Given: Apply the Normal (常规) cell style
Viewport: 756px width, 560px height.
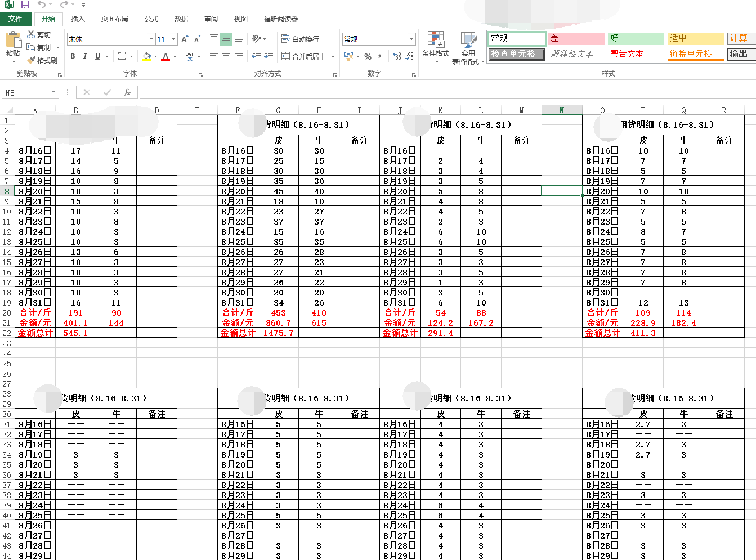Looking at the screenshot, I should [x=517, y=38].
